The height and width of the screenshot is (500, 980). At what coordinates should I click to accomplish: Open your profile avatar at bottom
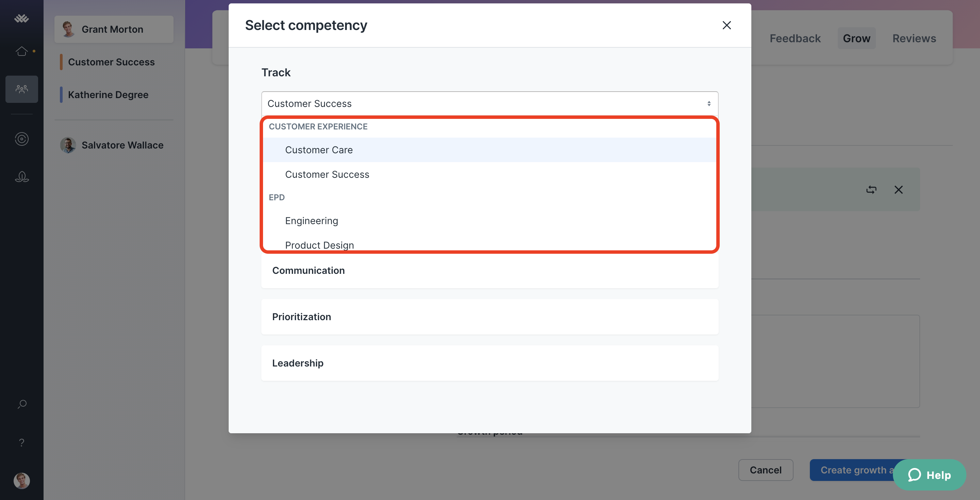(22, 481)
